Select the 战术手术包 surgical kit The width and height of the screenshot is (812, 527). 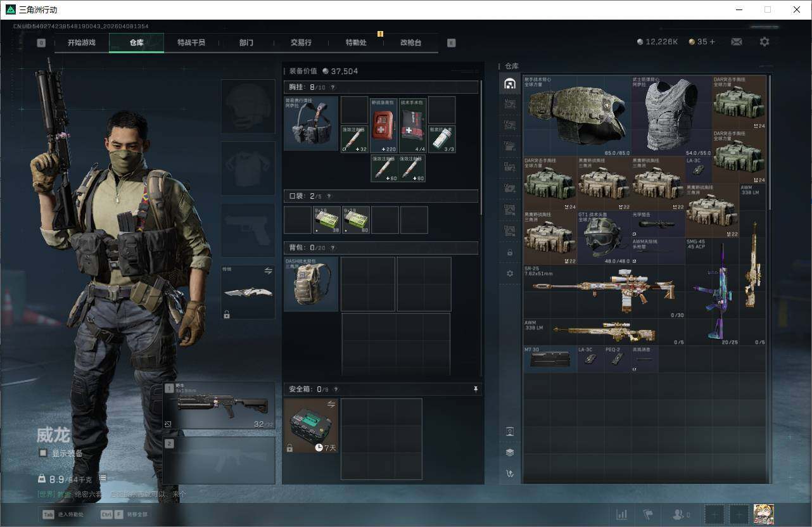[412, 125]
